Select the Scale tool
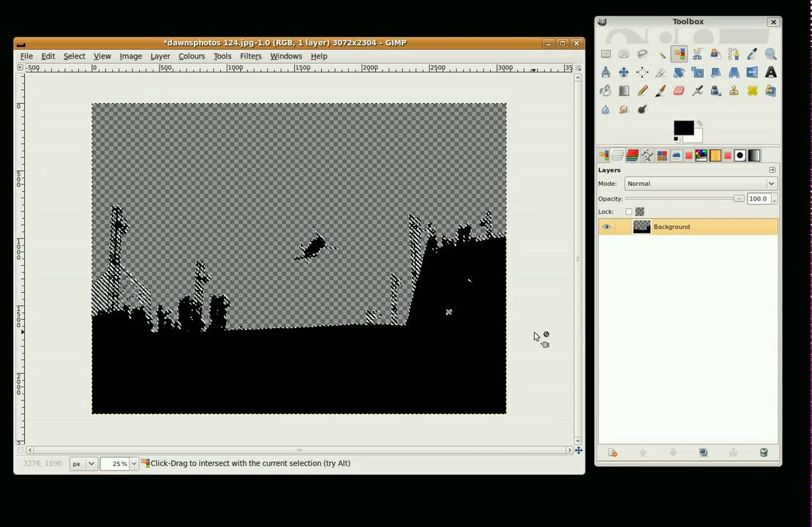 698,72
